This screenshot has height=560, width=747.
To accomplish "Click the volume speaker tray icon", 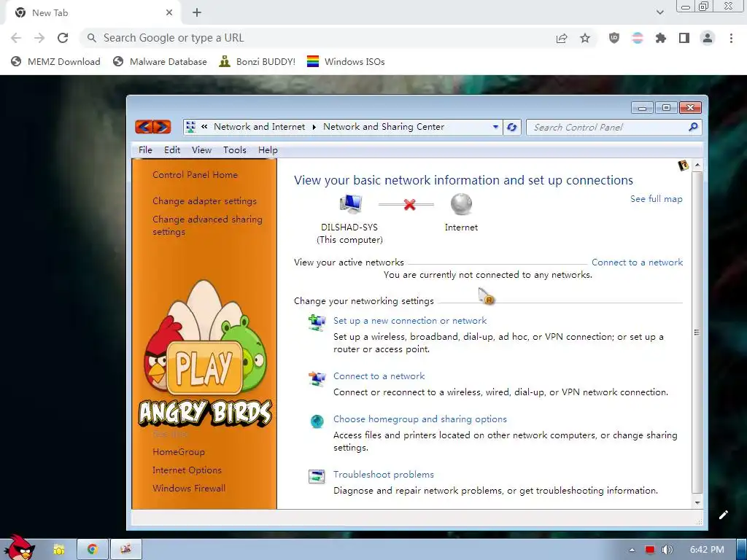I will click(667, 550).
